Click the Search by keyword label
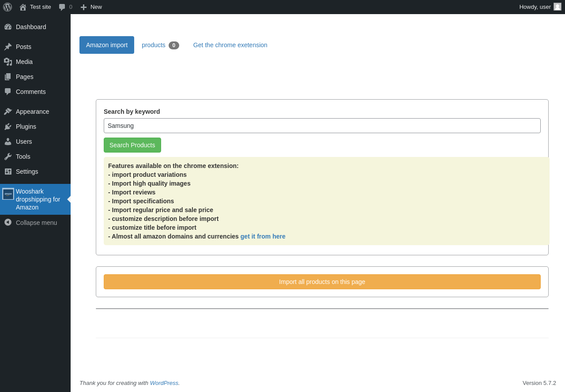 tap(132, 112)
